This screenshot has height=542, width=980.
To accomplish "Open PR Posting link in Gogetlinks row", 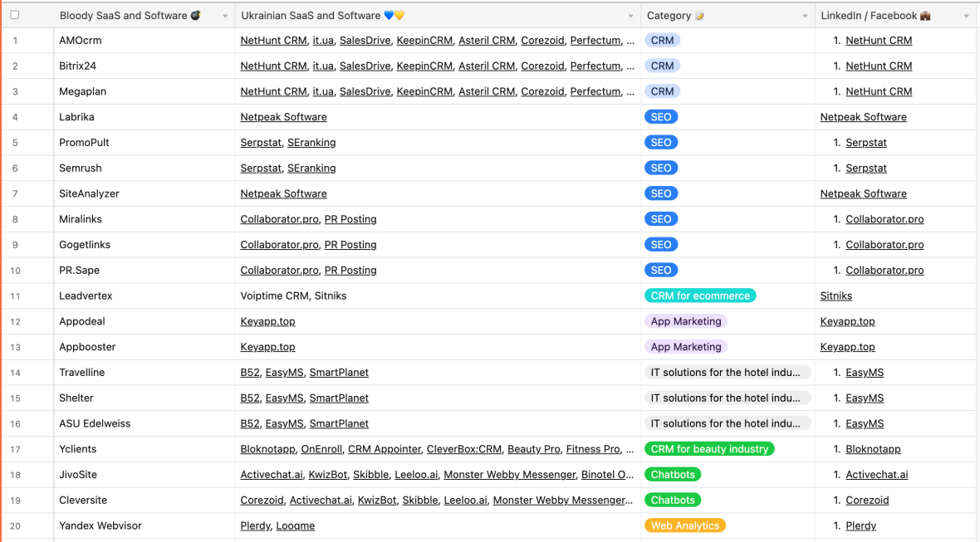I will [x=350, y=246].
